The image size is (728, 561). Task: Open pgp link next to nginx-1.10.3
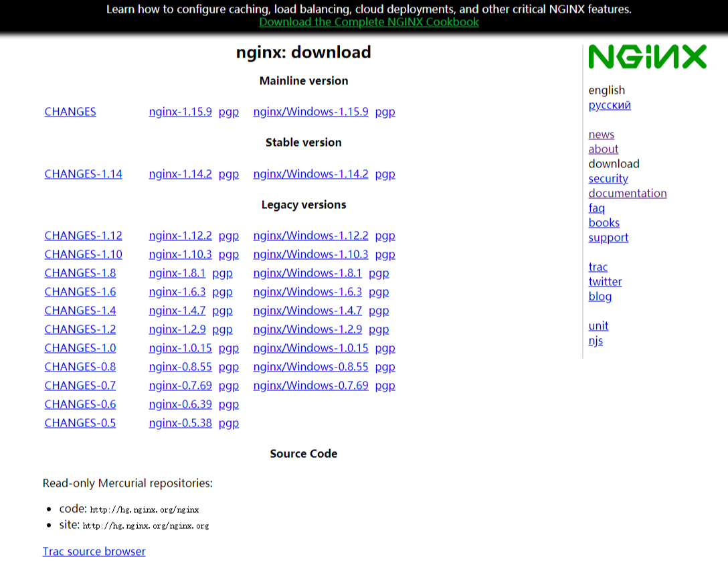(228, 254)
